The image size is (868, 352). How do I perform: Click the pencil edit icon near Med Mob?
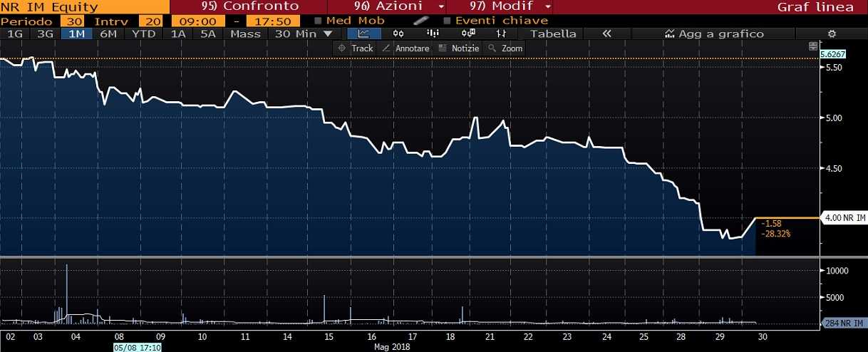pyautogui.click(x=420, y=21)
